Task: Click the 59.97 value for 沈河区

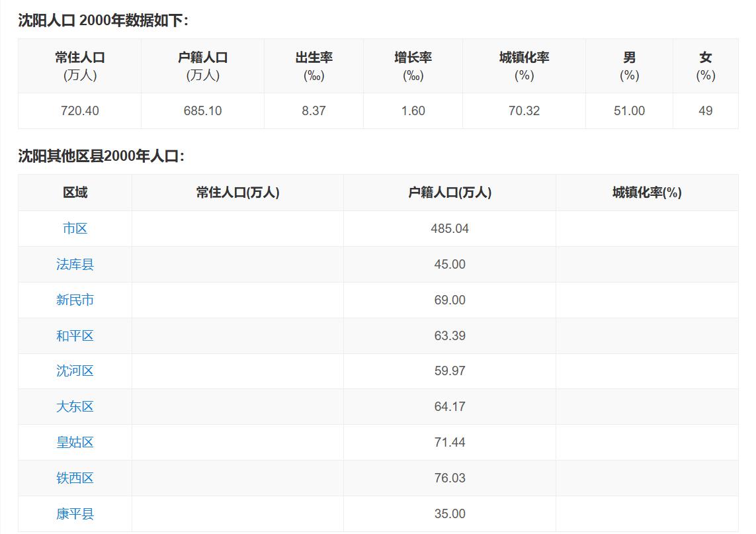Action: click(x=450, y=371)
